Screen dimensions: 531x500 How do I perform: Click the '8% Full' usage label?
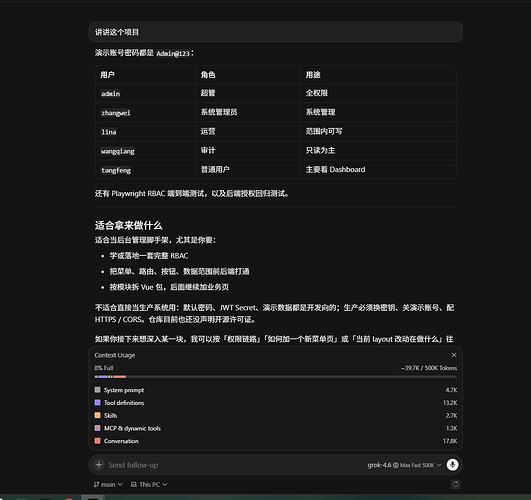point(104,368)
